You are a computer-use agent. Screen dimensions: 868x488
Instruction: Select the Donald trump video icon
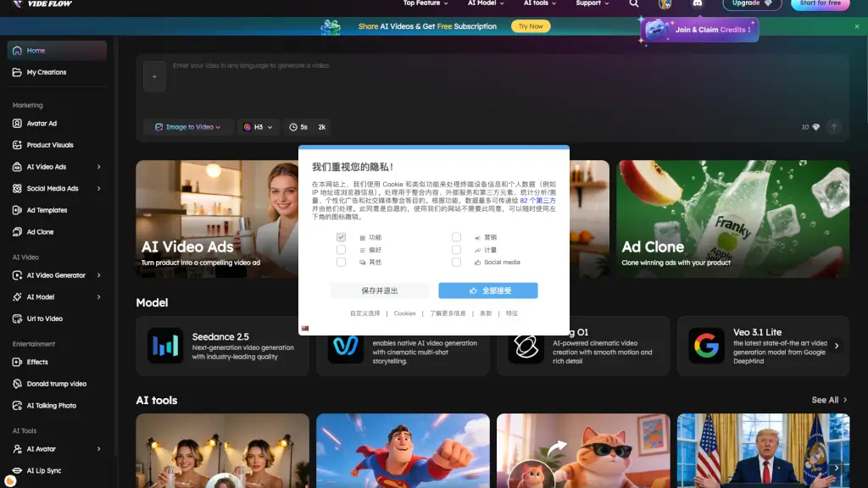point(17,384)
